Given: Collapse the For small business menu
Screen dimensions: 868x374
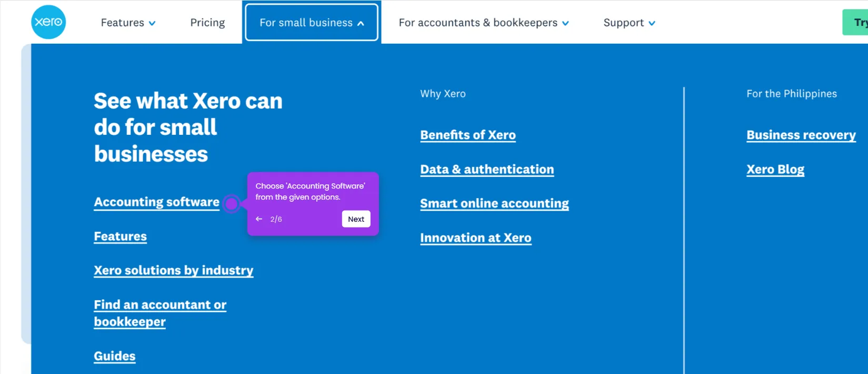Looking at the screenshot, I should click(312, 22).
